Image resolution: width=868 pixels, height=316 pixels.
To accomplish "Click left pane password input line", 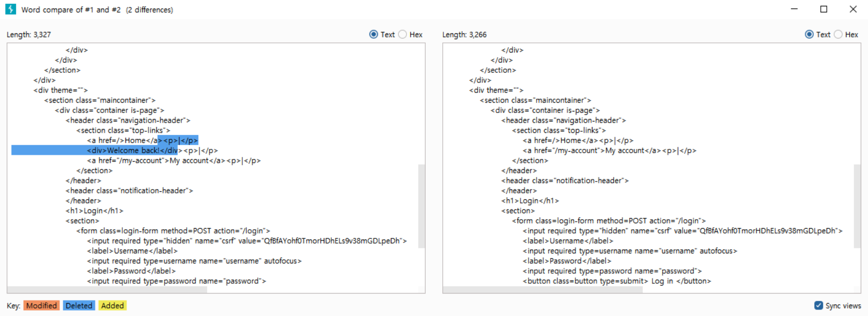I will click(x=176, y=281).
